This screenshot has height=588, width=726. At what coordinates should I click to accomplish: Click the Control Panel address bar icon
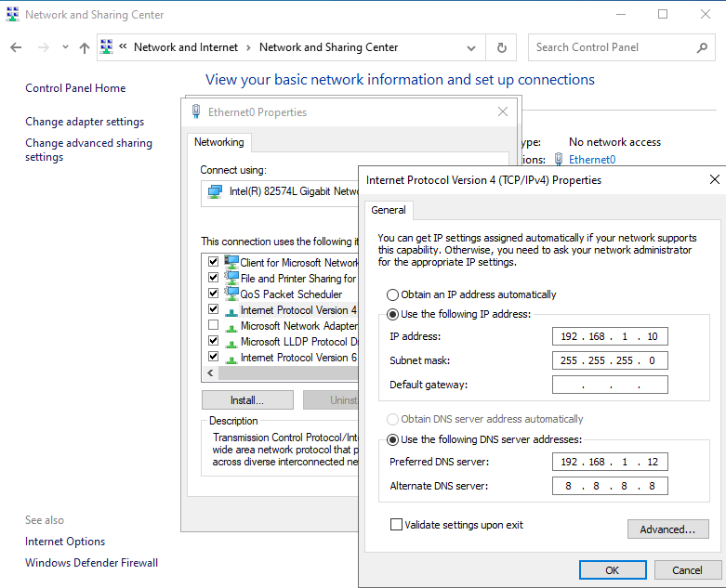107,46
